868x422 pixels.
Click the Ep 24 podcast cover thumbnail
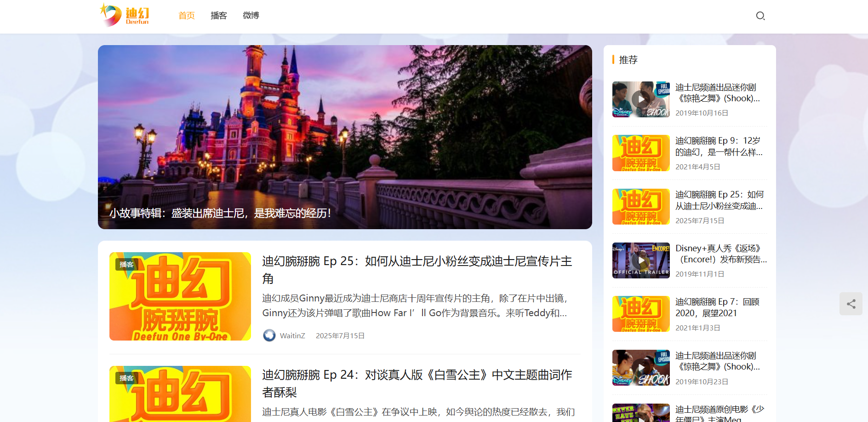tap(180, 394)
